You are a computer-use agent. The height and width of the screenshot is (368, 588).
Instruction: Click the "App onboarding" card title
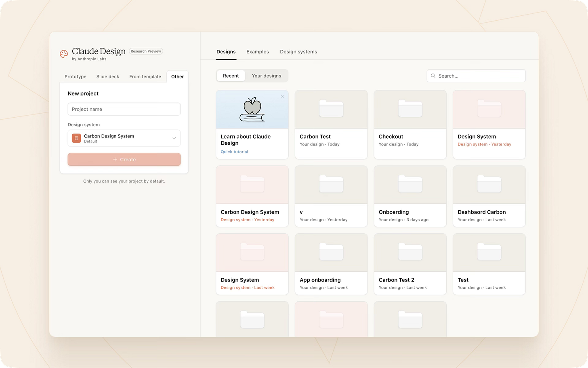pos(320,280)
